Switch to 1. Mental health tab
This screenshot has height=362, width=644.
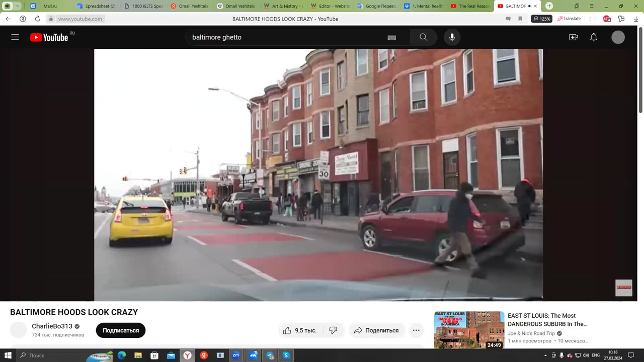[x=424, y=6]
